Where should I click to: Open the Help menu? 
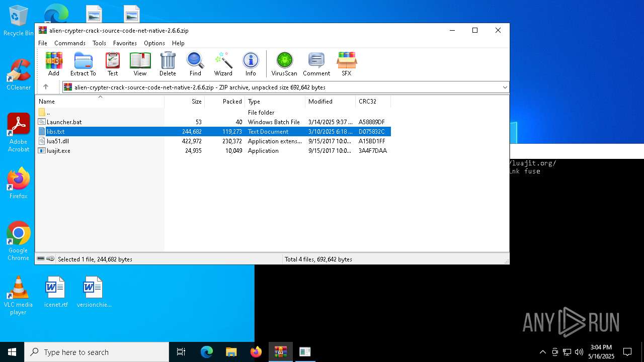coord(178,43)
